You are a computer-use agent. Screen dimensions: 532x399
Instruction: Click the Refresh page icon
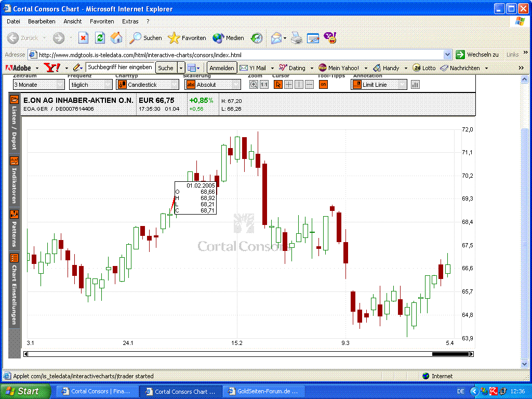[x=100, y=38]
